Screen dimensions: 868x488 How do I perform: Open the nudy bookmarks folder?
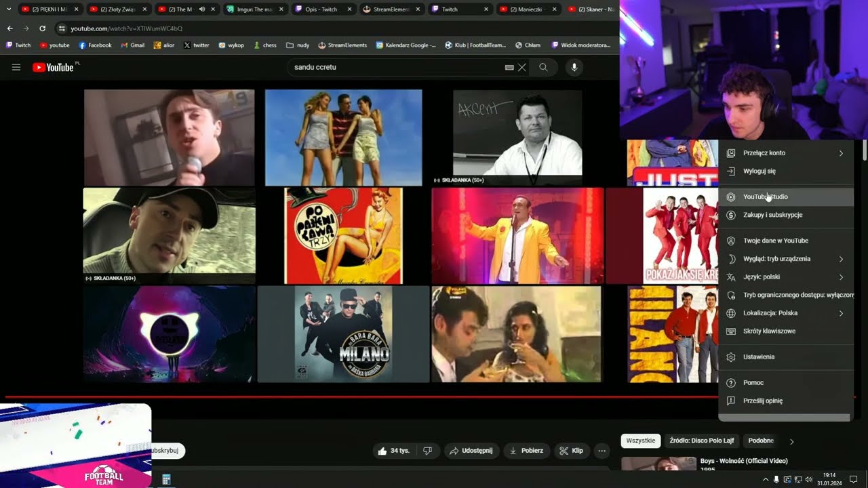297,45
